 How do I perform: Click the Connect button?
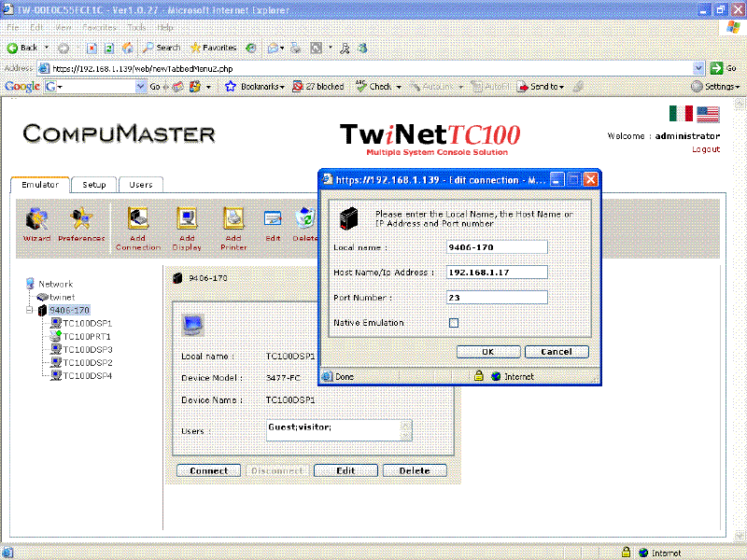[x=208, y=470]
